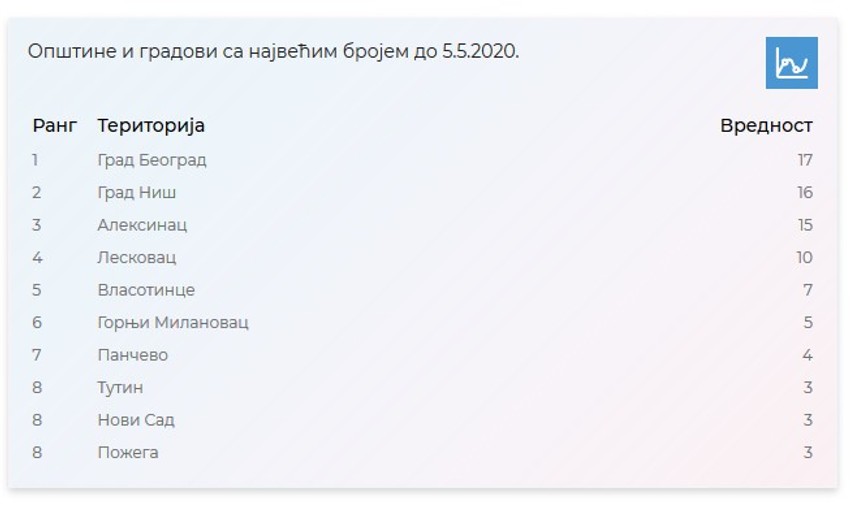Select the Град Београд row
This screenshot has height=507, width=850.
coord(152,160)
